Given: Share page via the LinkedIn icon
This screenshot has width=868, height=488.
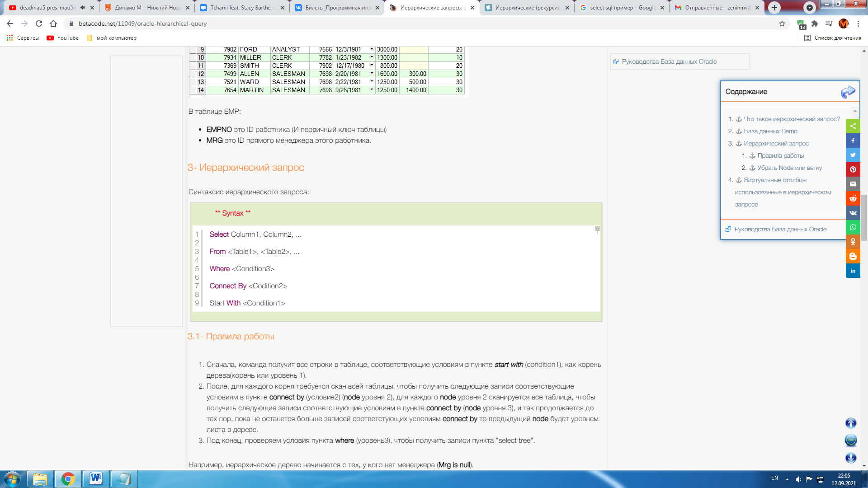Looking at the screenshot, I should point(853,271).
